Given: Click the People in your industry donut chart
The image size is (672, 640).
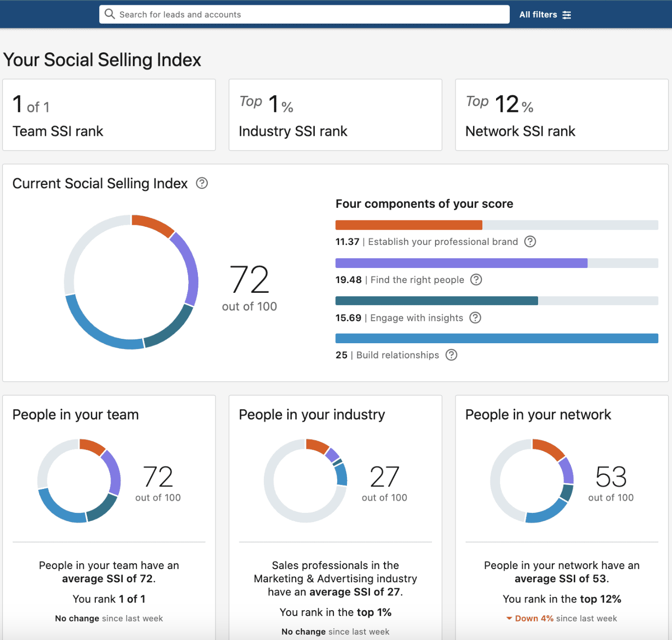Looking at the screenshot, I should 305,481.
